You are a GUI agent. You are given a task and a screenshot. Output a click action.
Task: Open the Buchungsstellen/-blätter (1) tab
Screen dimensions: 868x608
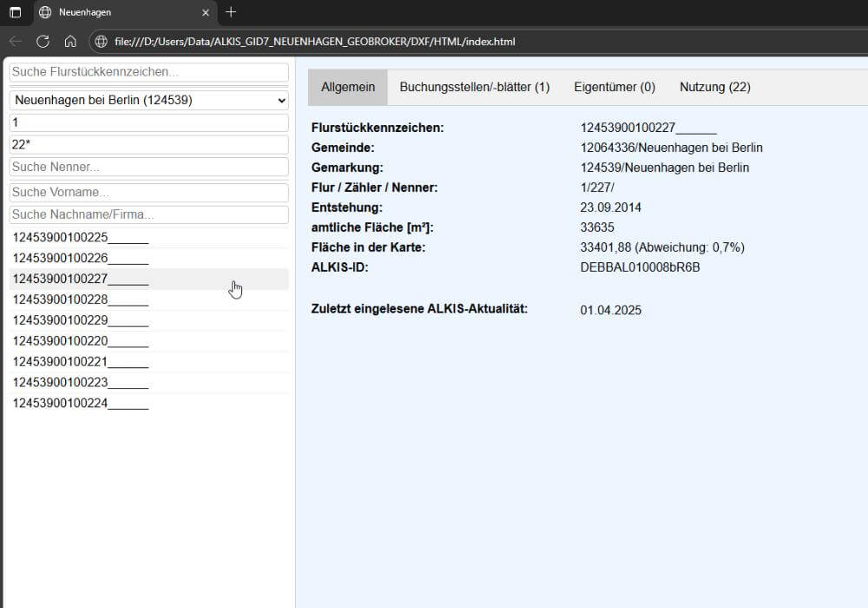474,87
